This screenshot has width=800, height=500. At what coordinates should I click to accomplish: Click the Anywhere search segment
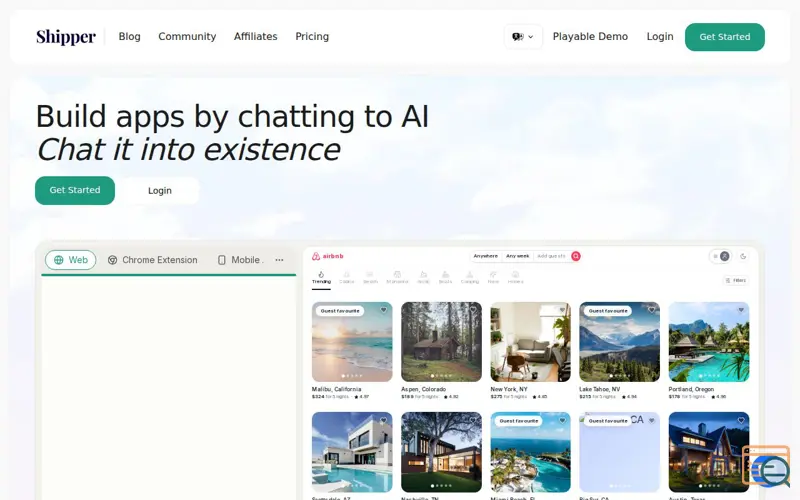click(485, 256)
